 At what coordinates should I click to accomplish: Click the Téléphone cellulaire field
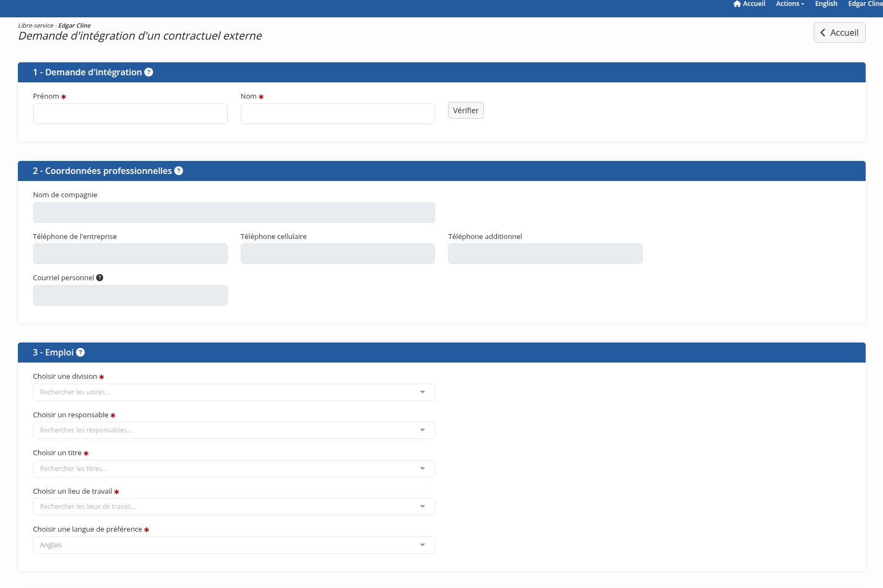337,254
